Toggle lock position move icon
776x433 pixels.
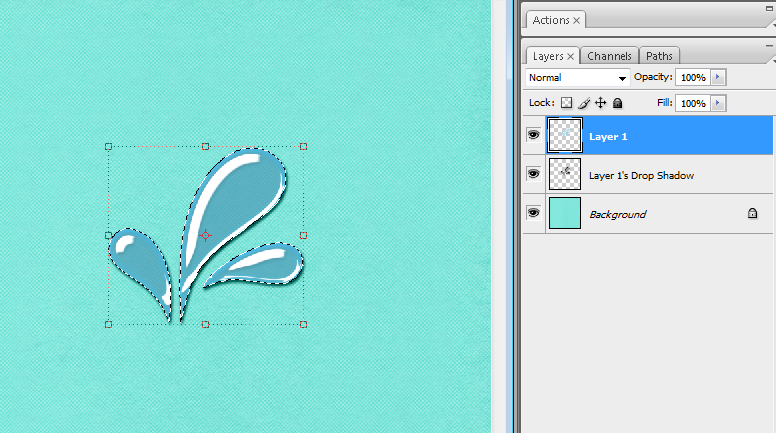[x=600, y=103]
